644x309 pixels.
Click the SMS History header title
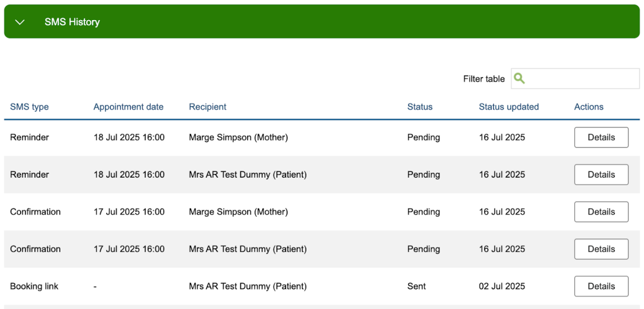pyautogui.click(x=72, y=22)
